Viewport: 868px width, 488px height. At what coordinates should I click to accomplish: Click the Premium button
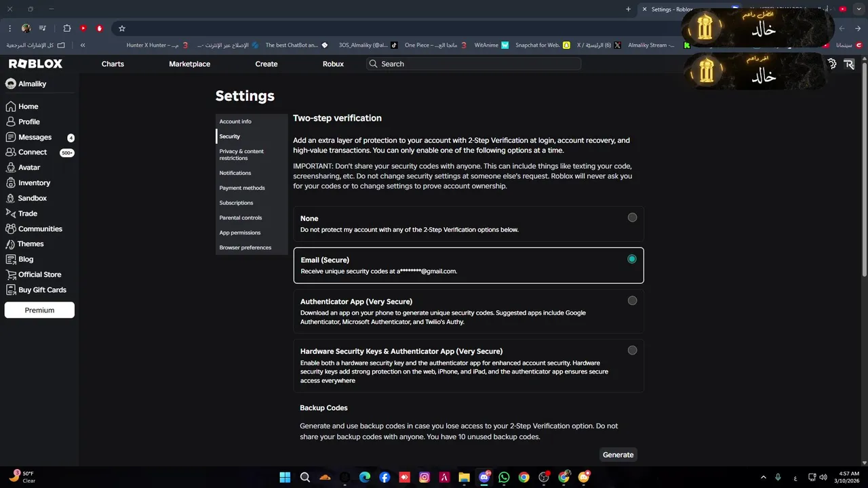point(39,310)
